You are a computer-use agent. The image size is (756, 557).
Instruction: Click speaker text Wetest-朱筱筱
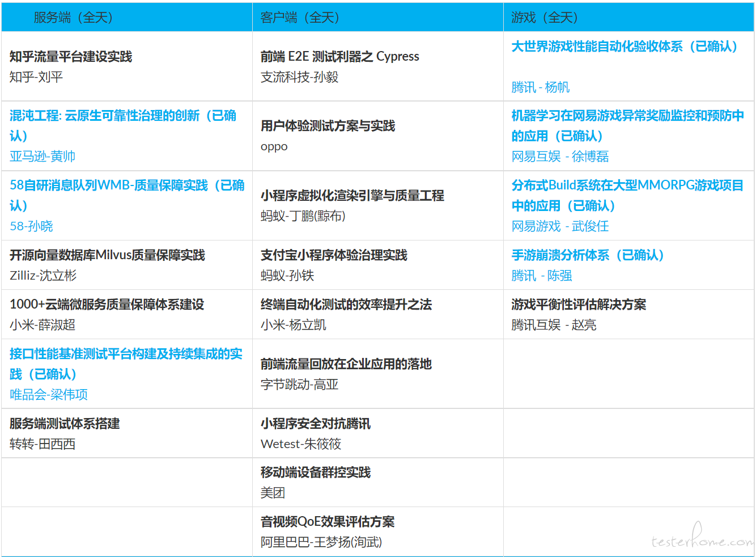pos(301,444)
